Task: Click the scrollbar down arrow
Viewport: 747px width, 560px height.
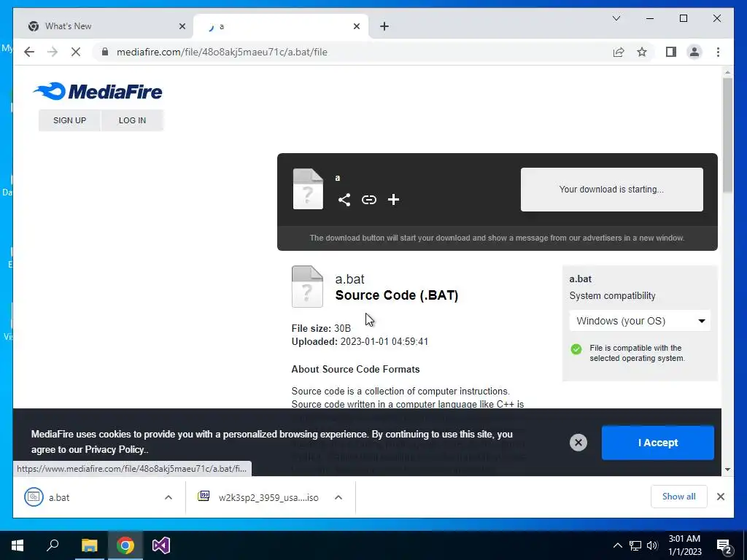Action: (727, 470)
